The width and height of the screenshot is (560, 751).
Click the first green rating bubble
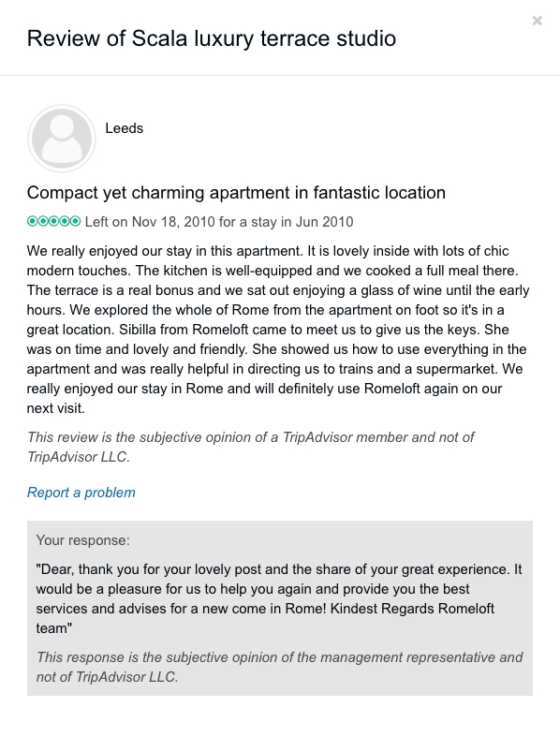pyautogui.click(x=32, y=221)
